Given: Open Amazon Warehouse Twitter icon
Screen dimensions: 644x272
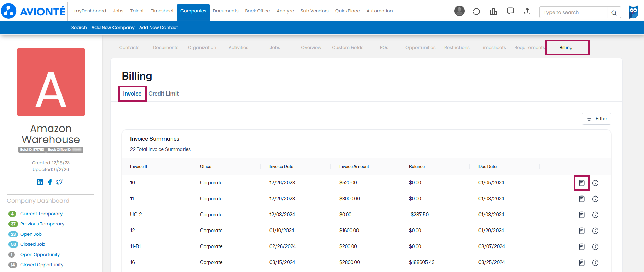Looking at the screenshot, I should [59, 182].
